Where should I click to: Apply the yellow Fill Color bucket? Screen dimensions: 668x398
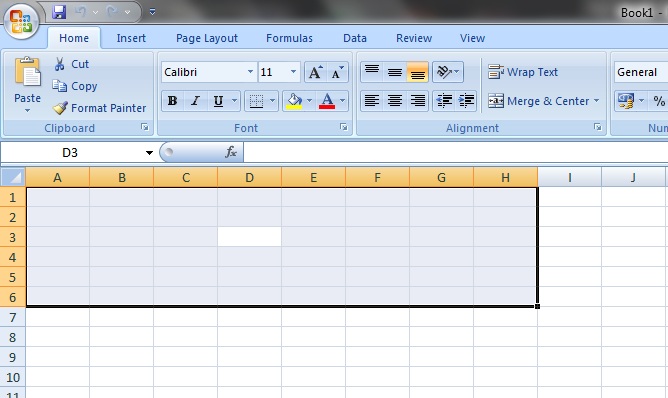point(294,101)
